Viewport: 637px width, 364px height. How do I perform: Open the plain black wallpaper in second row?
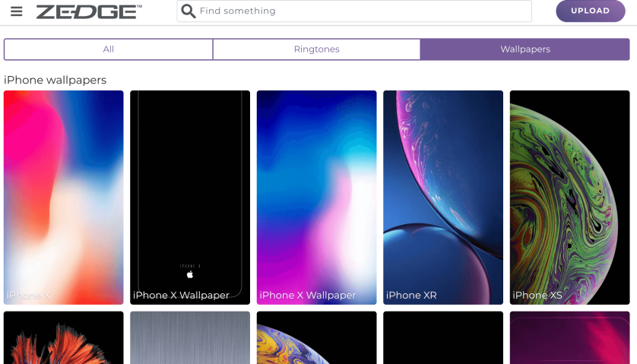coord(443,337)
